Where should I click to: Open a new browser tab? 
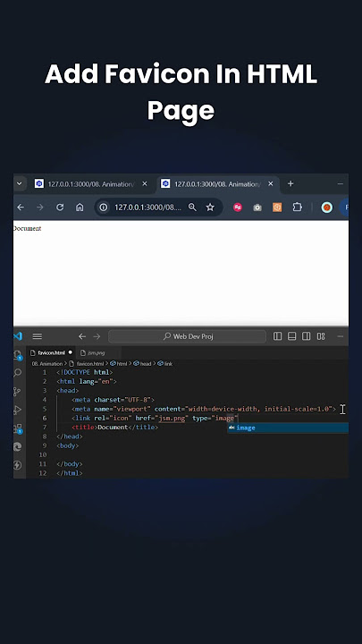tap(290, 183)
